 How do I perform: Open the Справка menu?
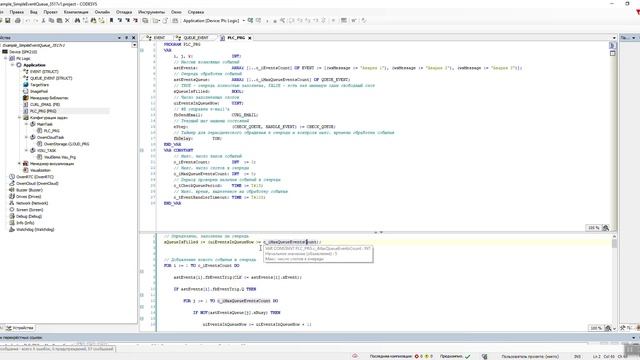(196, 12)
